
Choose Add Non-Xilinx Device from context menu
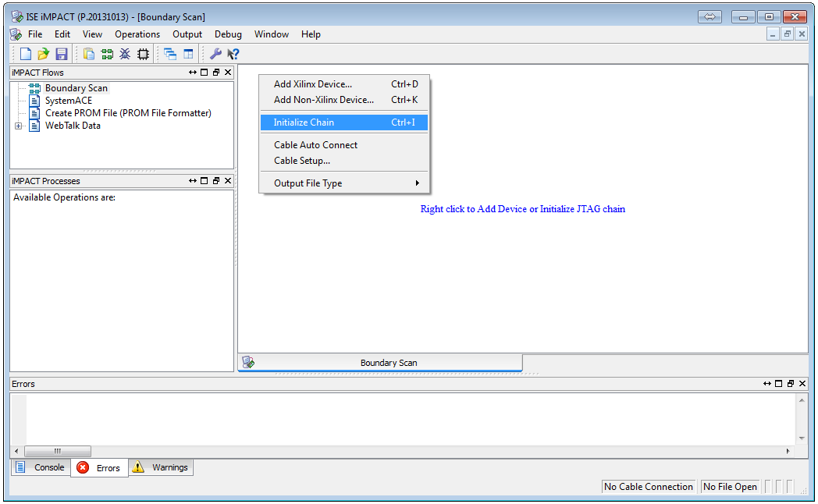point(344,100)
